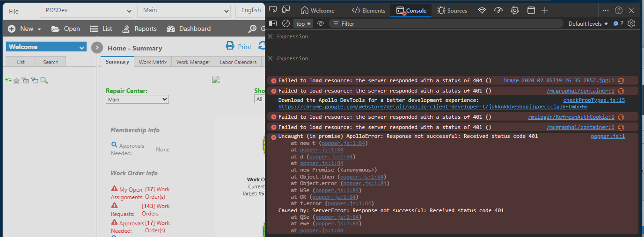Select the DevTools Console tab
Screen dimensions: 644x237
(411, 10)
